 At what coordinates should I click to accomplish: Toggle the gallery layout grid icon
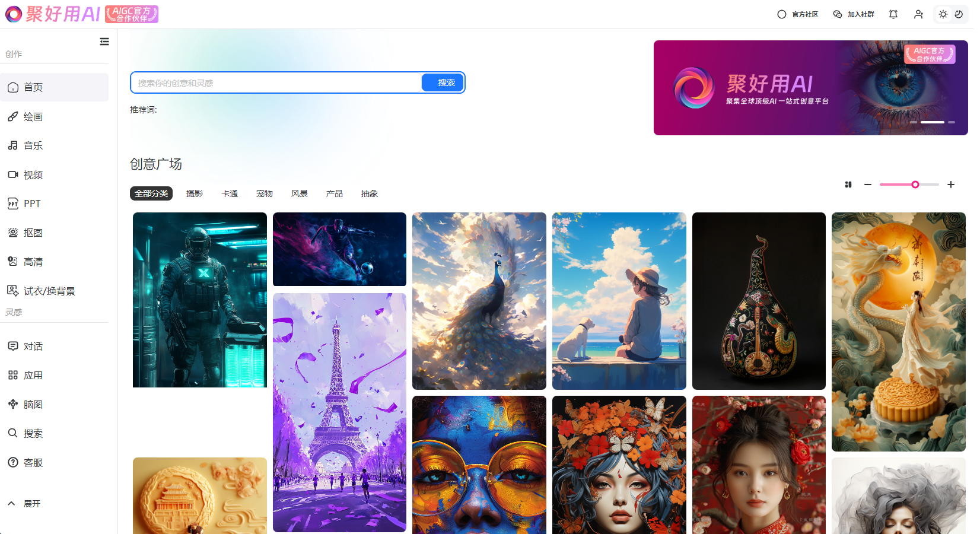tap(848, 185)
